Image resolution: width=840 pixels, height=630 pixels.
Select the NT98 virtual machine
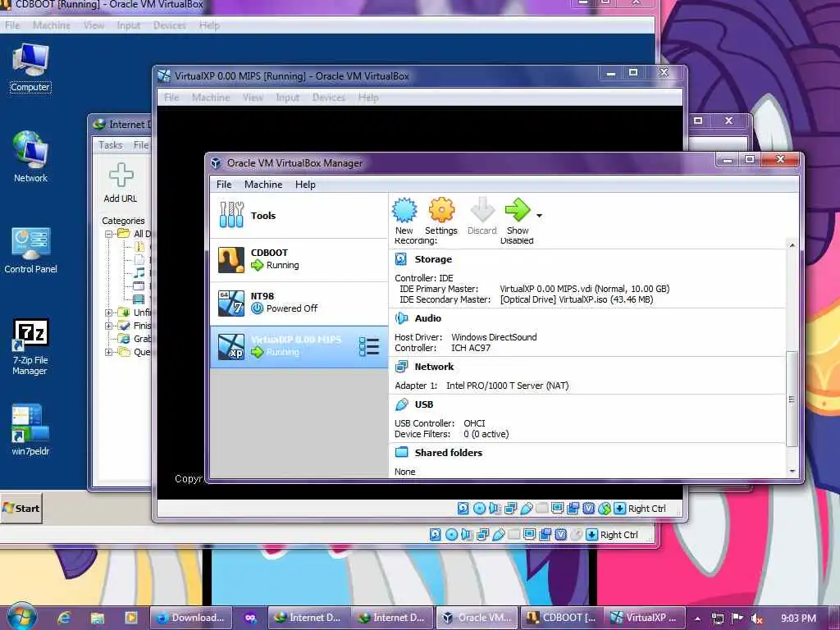pyautogui.click(x=299, y=303)
